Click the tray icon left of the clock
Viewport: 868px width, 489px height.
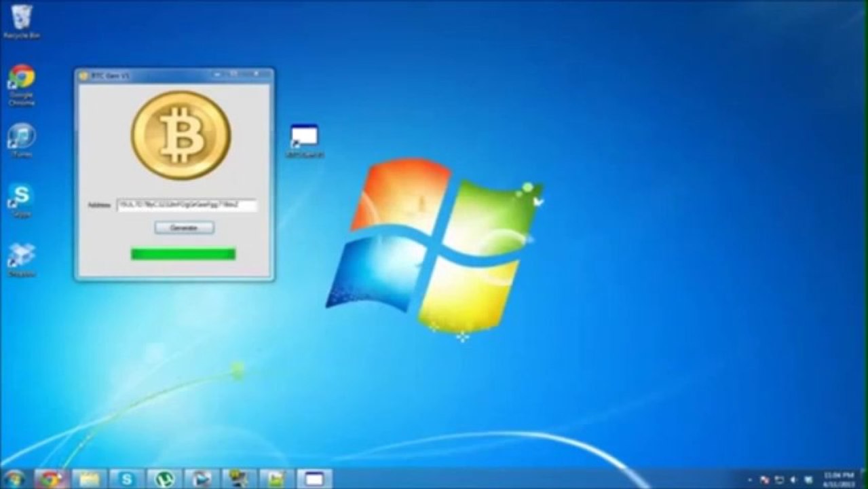click(808, 480)
